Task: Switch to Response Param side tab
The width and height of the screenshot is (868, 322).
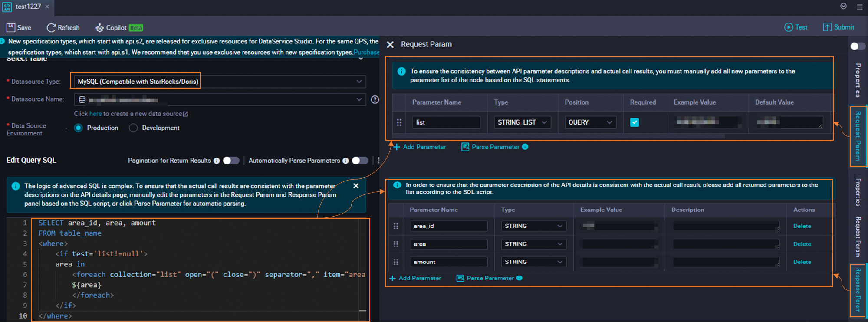Action: pyautogui.click(x=858, y=290)
